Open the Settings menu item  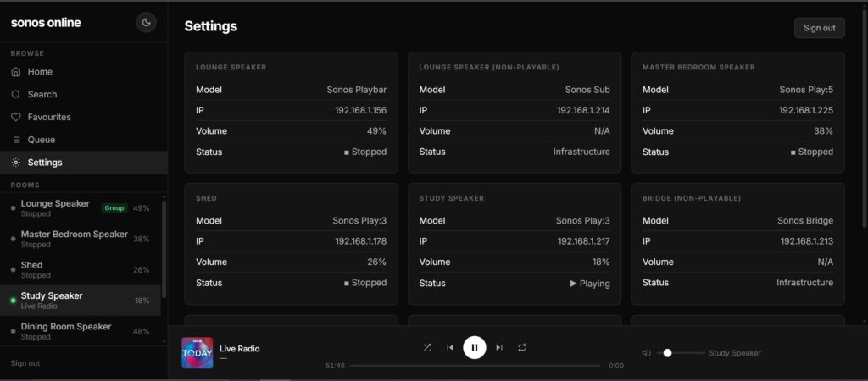pos(84,163)
